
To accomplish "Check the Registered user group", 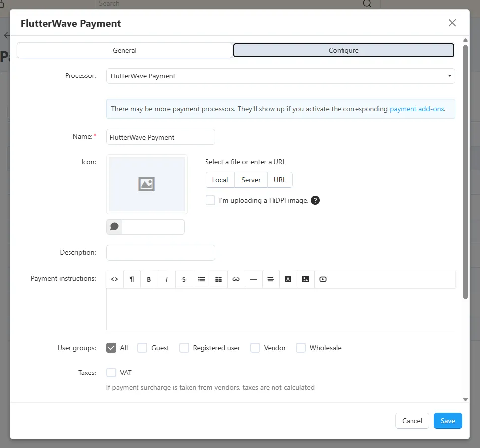I will [184, 348].
